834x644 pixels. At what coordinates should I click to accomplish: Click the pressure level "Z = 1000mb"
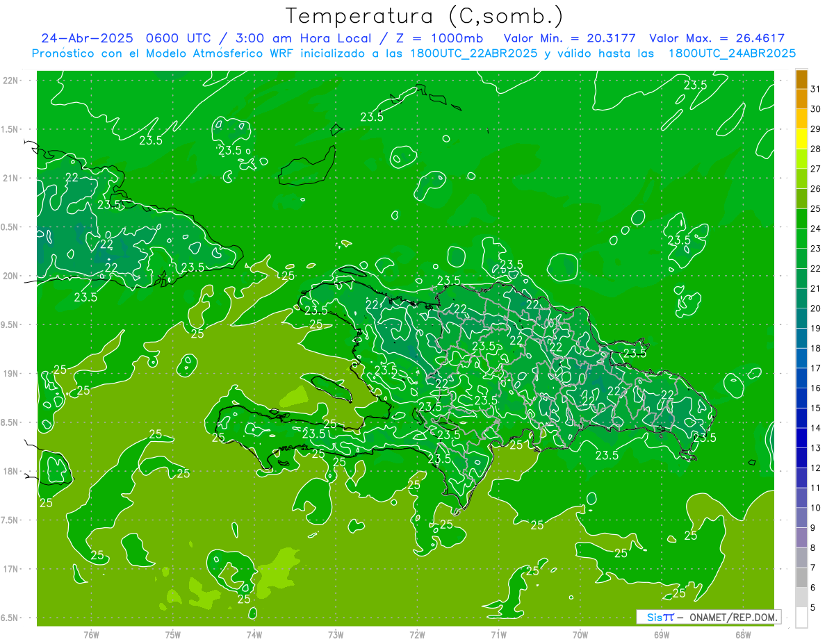[439, 38]
